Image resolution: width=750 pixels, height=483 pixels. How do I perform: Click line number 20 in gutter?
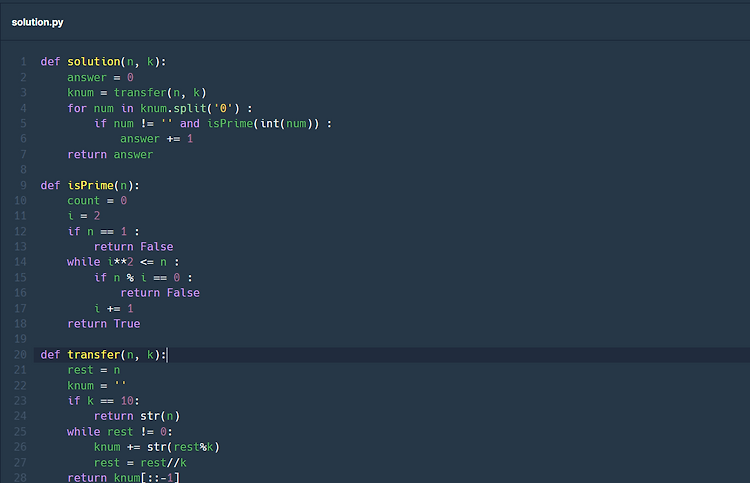pos(20,354)
